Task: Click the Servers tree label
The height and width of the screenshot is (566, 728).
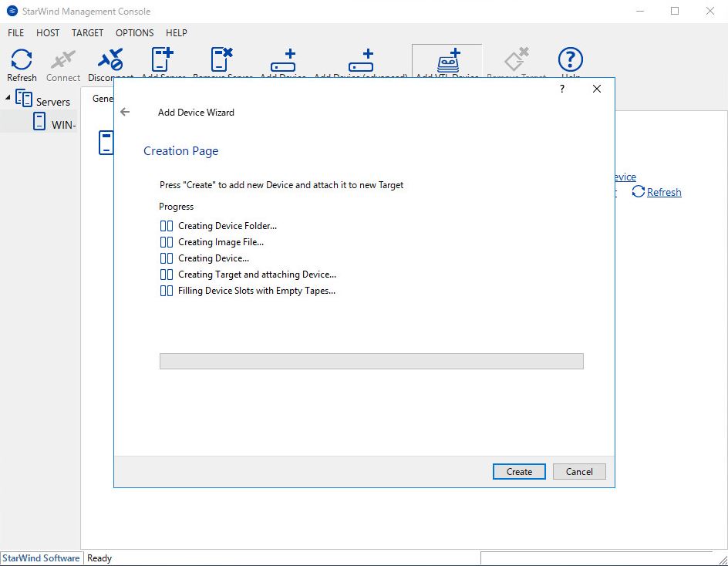Action: pos(53,102)
